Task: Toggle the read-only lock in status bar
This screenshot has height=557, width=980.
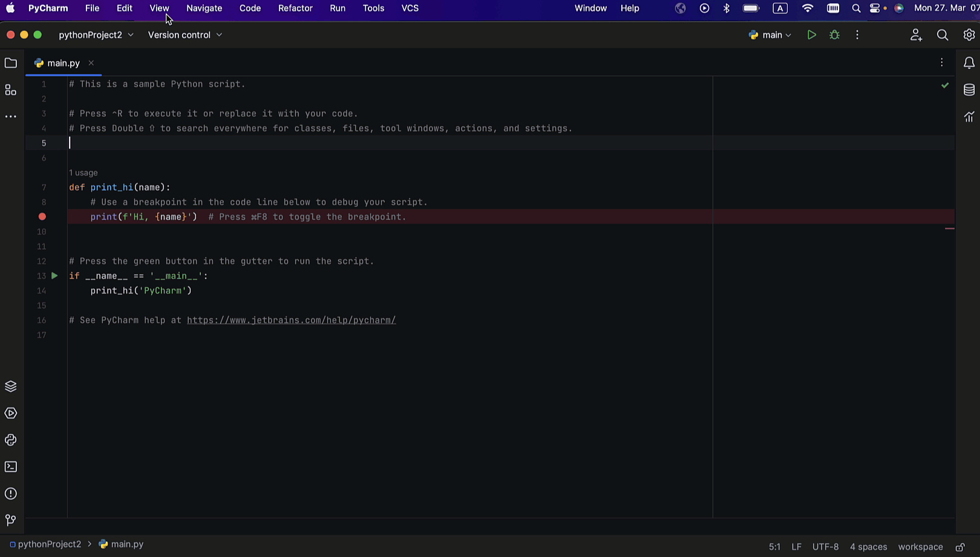Action: point(960,547)
